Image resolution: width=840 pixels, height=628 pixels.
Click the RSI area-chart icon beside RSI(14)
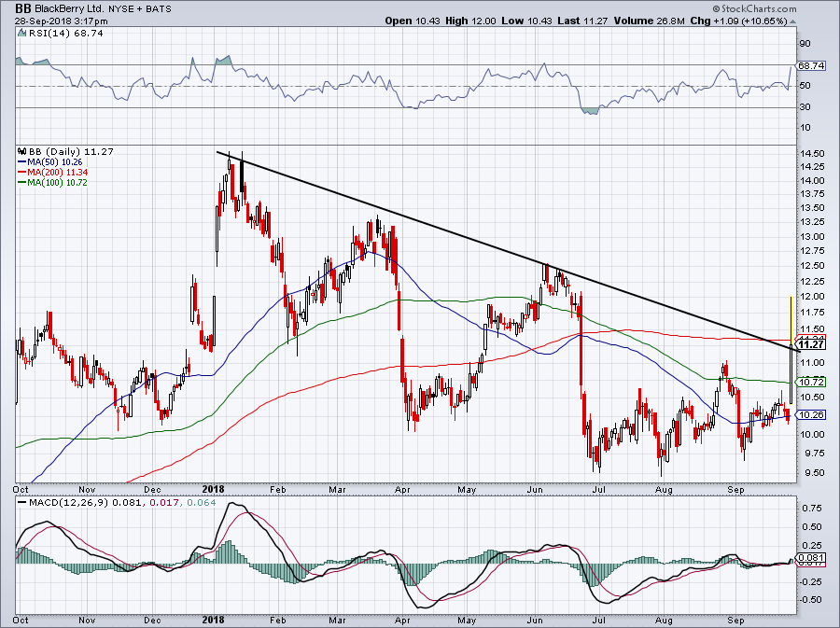(22, 33)
